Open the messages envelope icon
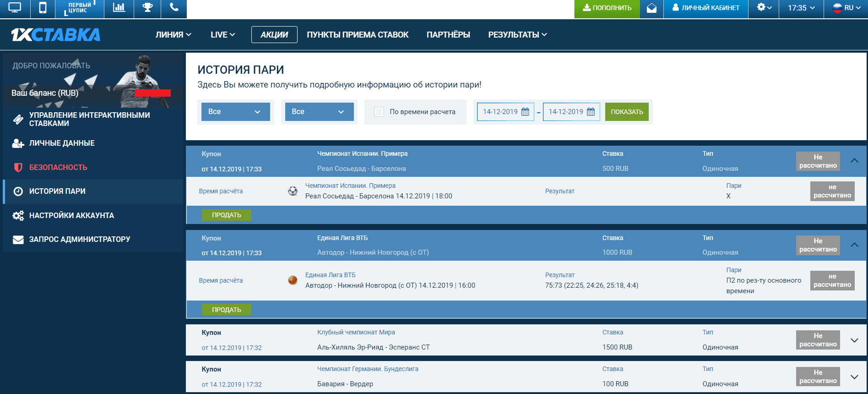This screenshot has width=868, height=394. coord(651,8)
